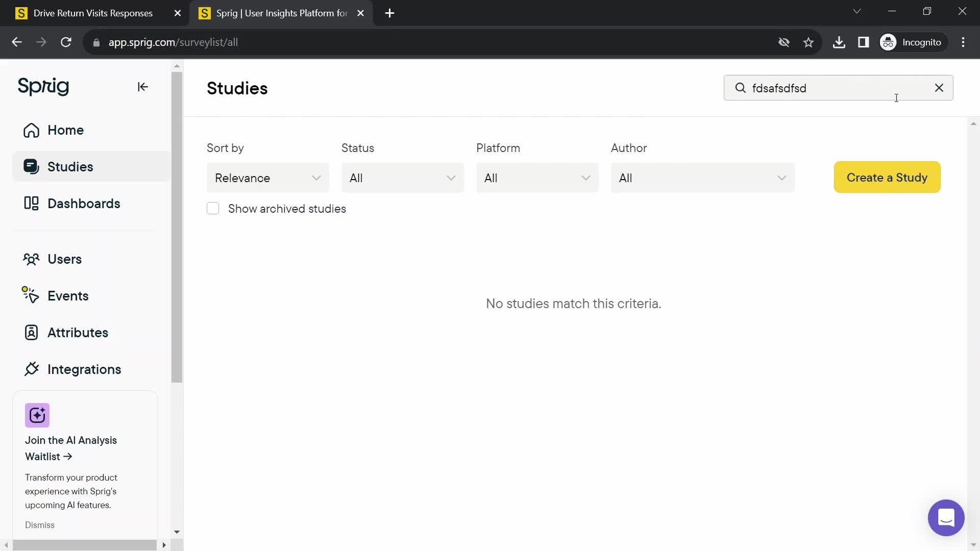The width and height of the screenshot is (980, 551).
Task: Select the Author All dropdown
Action: [x=703, y=178]
